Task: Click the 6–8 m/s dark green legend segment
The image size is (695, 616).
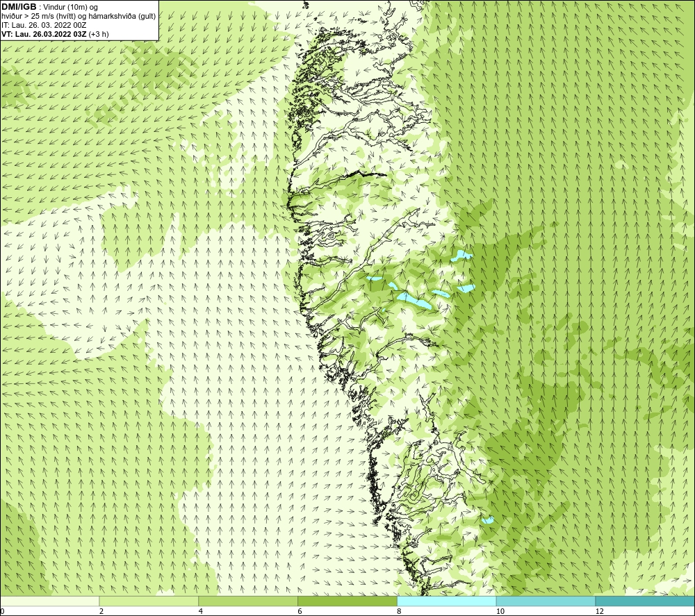Action: [x=347, y=601]
